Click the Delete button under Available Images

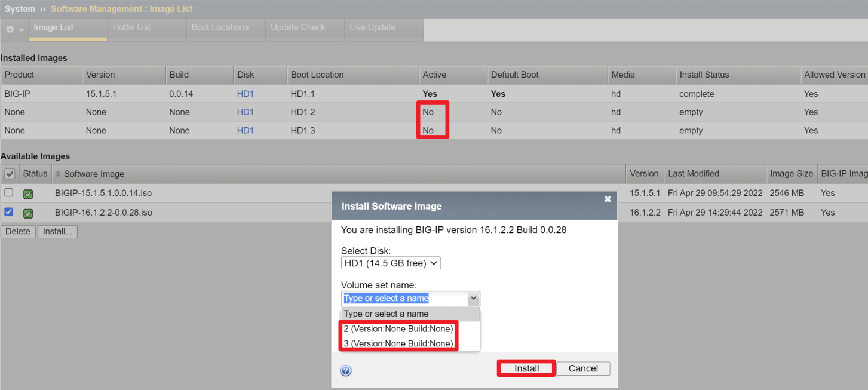(18, 231)
